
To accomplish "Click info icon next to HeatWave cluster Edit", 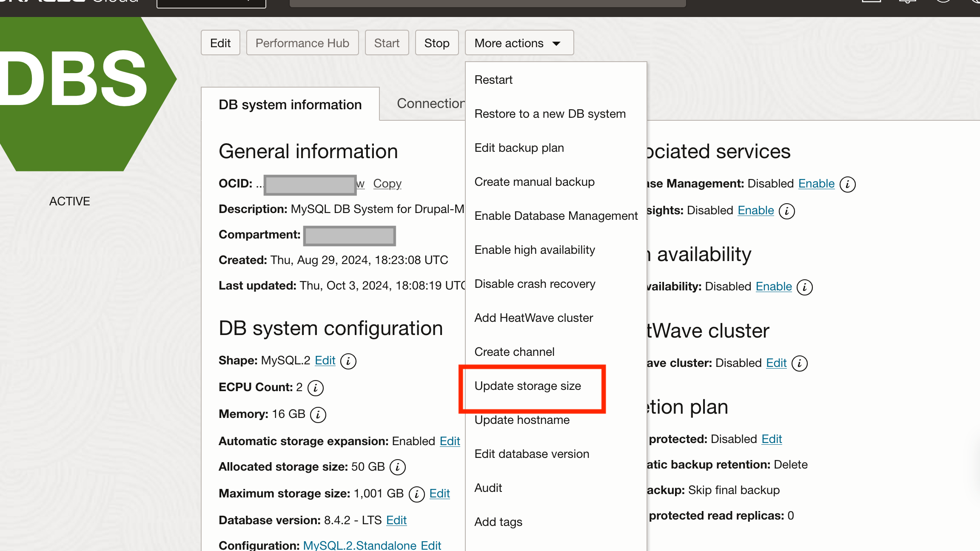I will [799, 364].
